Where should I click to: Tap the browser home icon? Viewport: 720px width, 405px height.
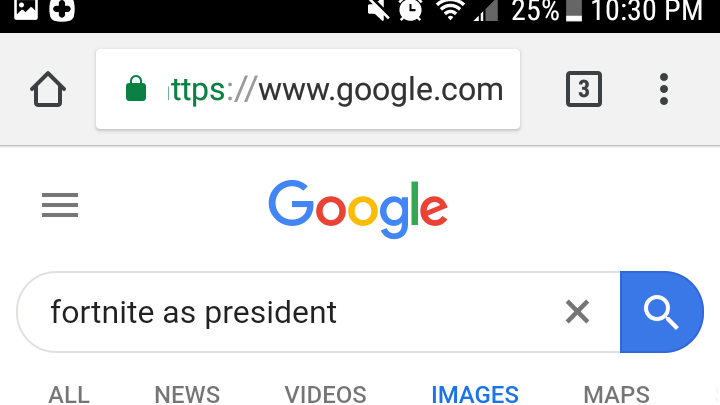coord(48,89)
